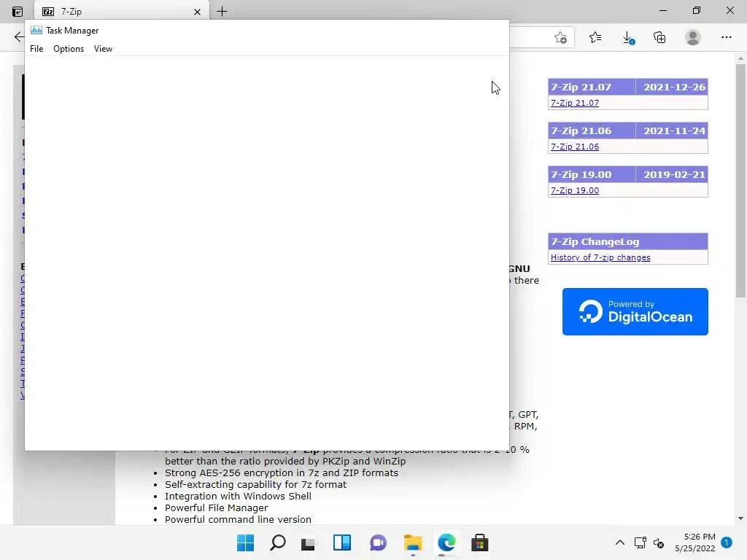This screenshot has height=560, width=747.
Task: Open Edge Settings and more menu
Action: coord(726,37)
